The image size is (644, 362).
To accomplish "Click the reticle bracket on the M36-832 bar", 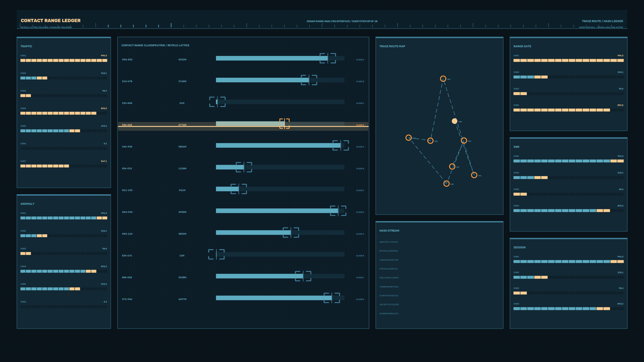I will pos(328,58).
